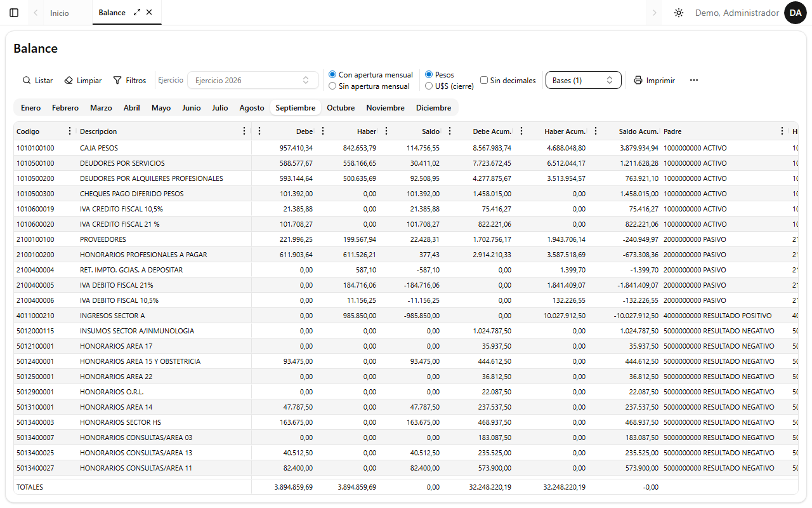Switch to the Noviembre tab
The height and width of the screenshot is (508, 812).
[x=385, y=108]
